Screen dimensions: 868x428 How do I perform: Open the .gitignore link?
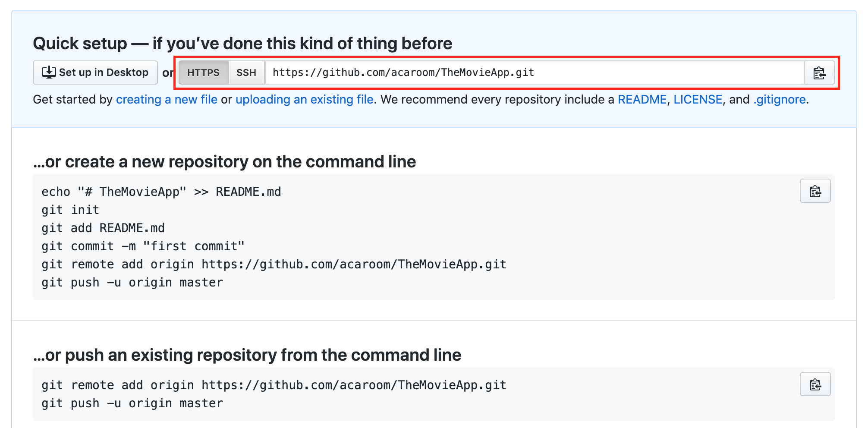pos(780,100)
